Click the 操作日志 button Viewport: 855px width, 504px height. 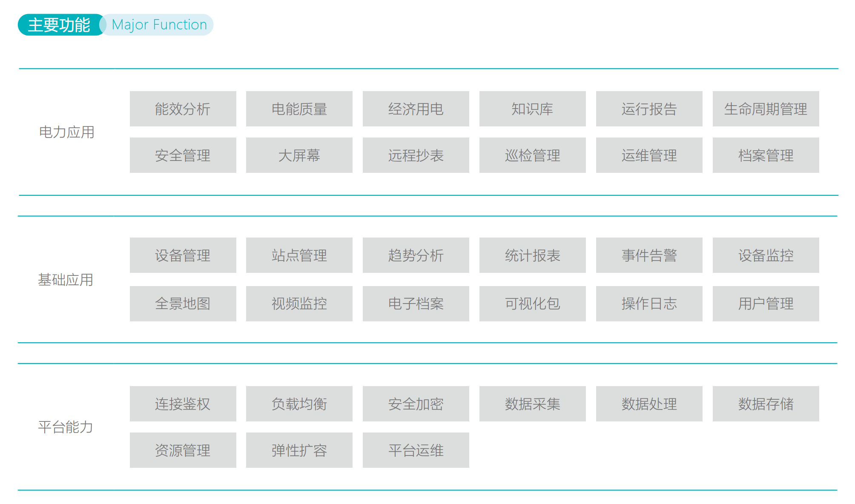(x=649, y=304)
